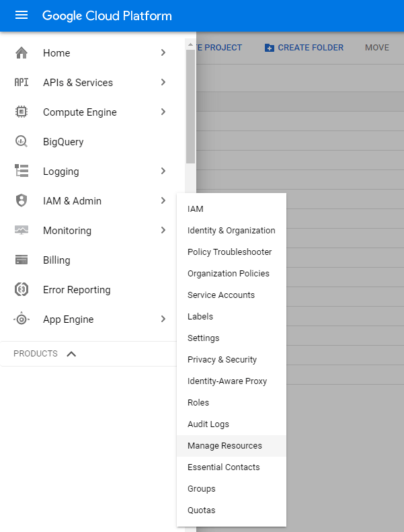The width and height of the screenshot is (404, 532).
Task: Click the APIs & Services API icon
Action: click(x=22, y=83)
